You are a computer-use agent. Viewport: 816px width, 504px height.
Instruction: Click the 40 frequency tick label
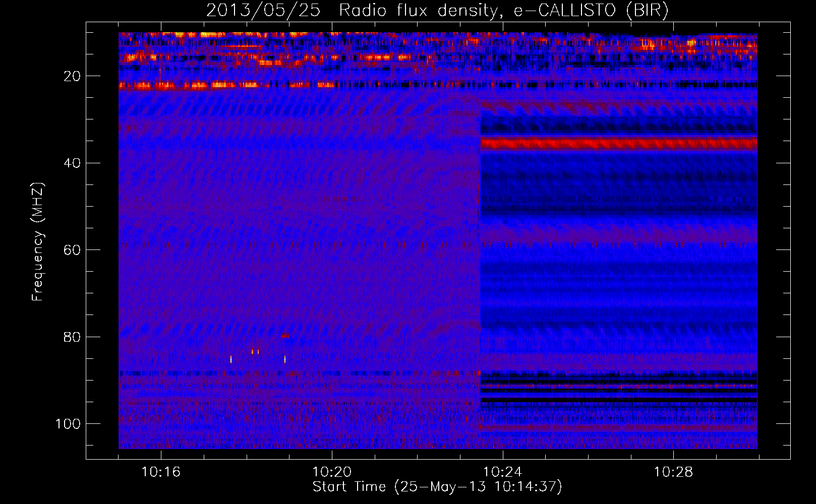[x=73, y=163]
